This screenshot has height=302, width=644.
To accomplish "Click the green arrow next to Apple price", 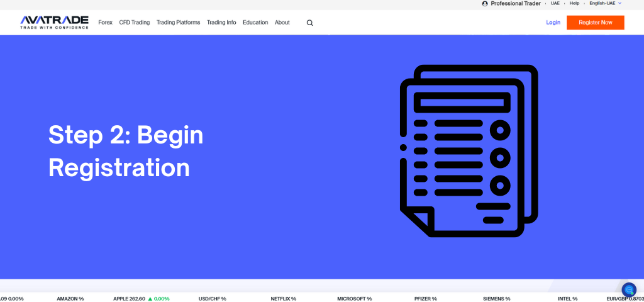I will click(150, 299).
